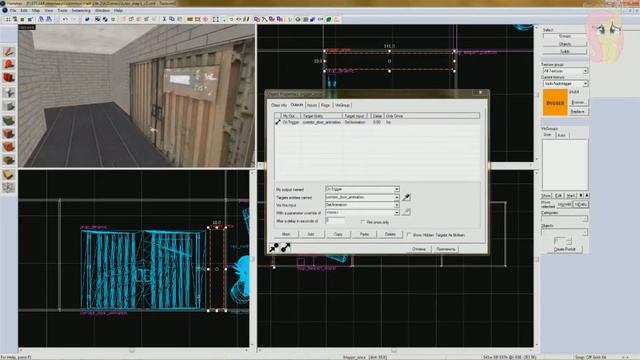Click the Smaller Grid toolbar icon
The width and height of the screenshot is (640, 360).
23,19
